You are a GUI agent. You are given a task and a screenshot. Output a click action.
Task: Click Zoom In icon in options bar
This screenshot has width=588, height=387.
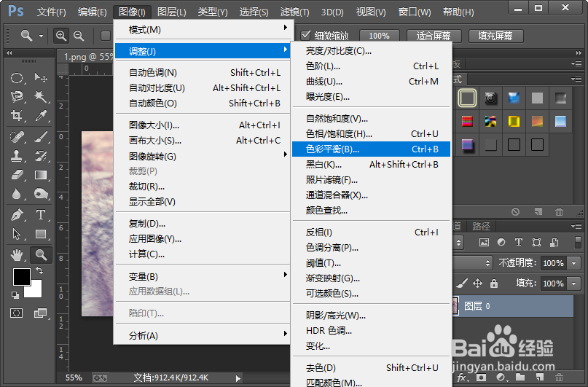(x=61, y=36)
